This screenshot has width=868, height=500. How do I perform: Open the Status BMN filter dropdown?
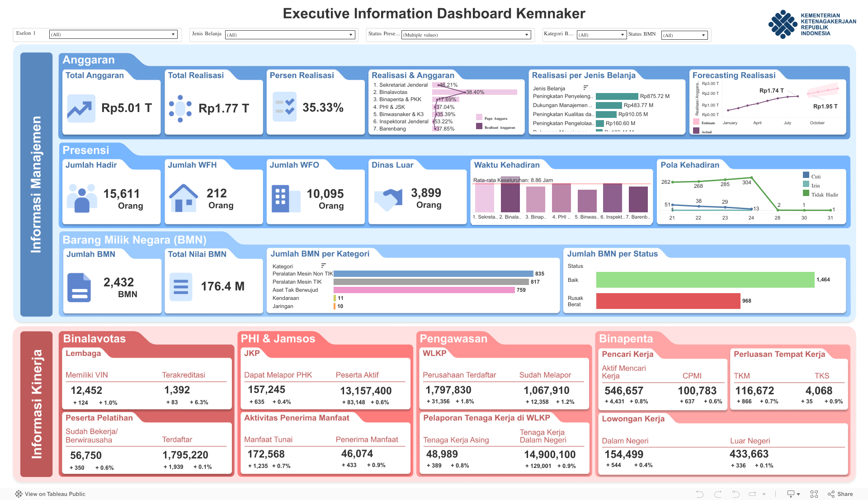pos(703,35)
